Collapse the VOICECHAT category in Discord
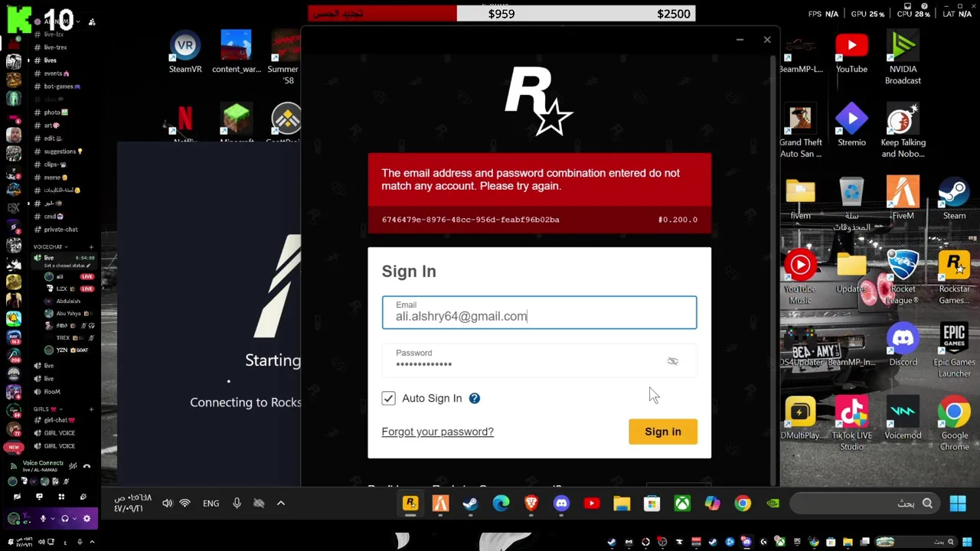This screenshot has height=551, width=980. click(x=50, y=247)
